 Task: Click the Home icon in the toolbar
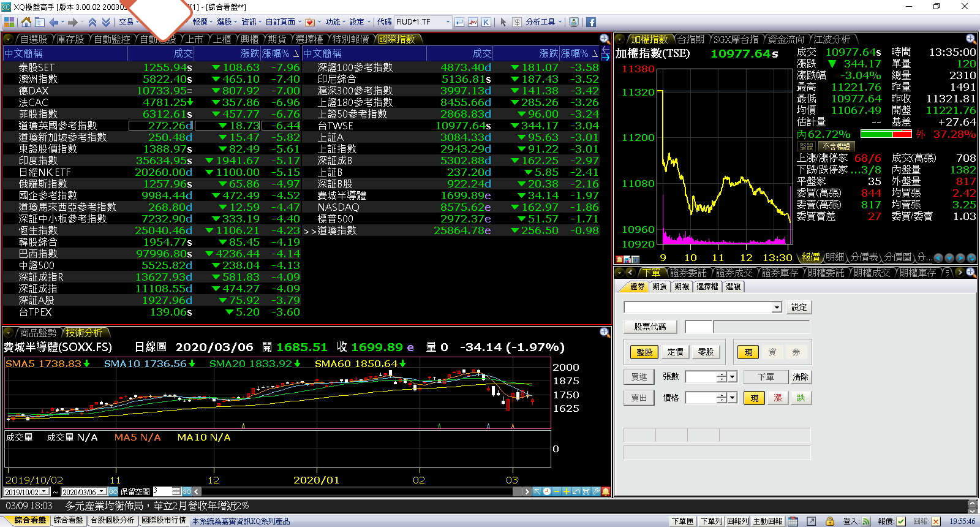tap(26, 22)
